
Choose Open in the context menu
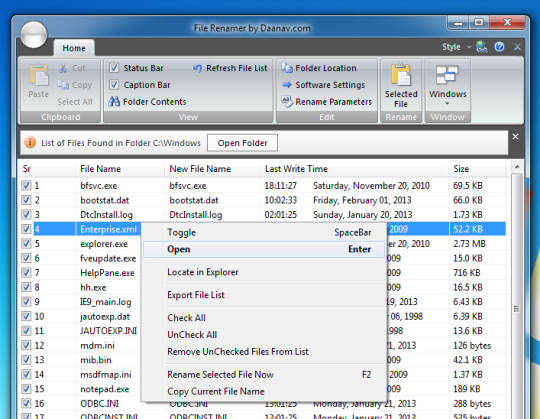coord(263,249)
